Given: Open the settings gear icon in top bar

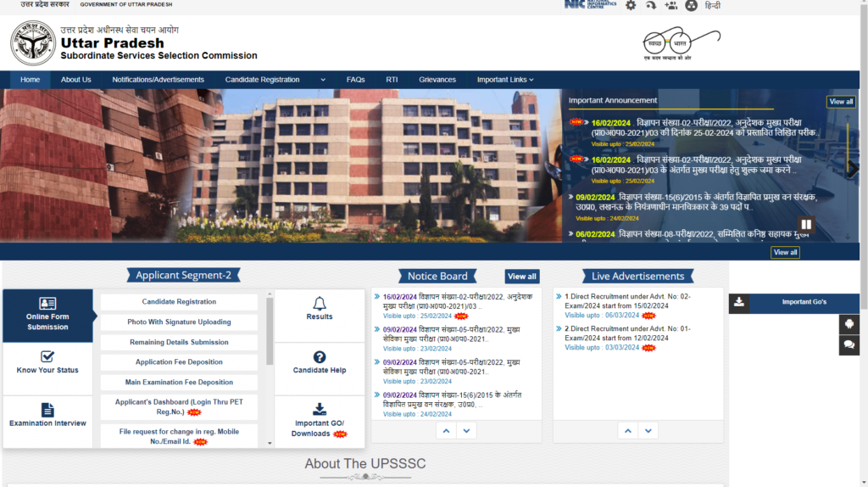Looking at the screenshot, I should [x=631, y=6].
